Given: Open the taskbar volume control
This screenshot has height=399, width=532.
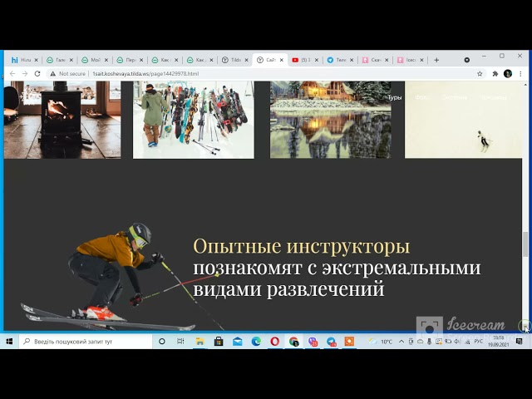Looking at the screenshot, I should tap(457, 342).
